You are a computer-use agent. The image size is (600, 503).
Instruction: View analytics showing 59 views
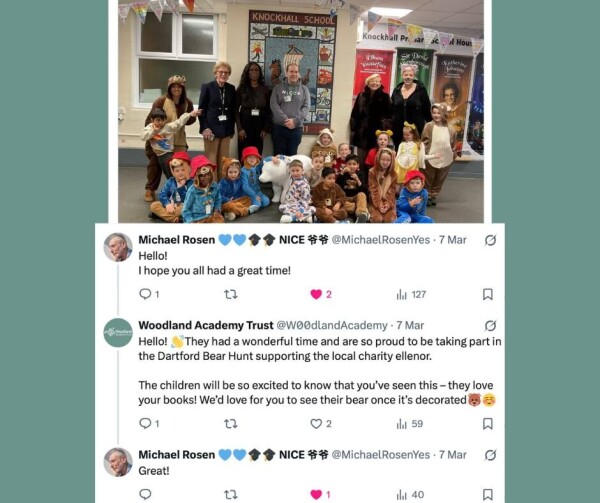pos(409,424)
